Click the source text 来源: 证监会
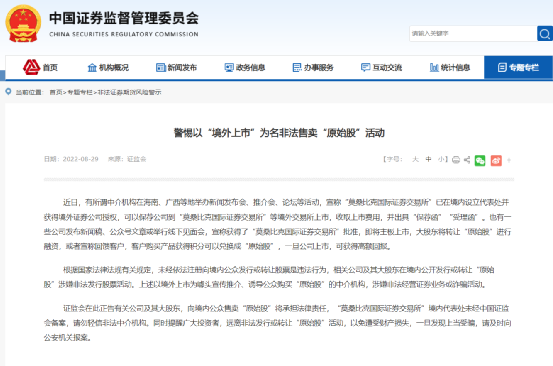The height and width of the screenshot is (366, 553). coord(127,159)
